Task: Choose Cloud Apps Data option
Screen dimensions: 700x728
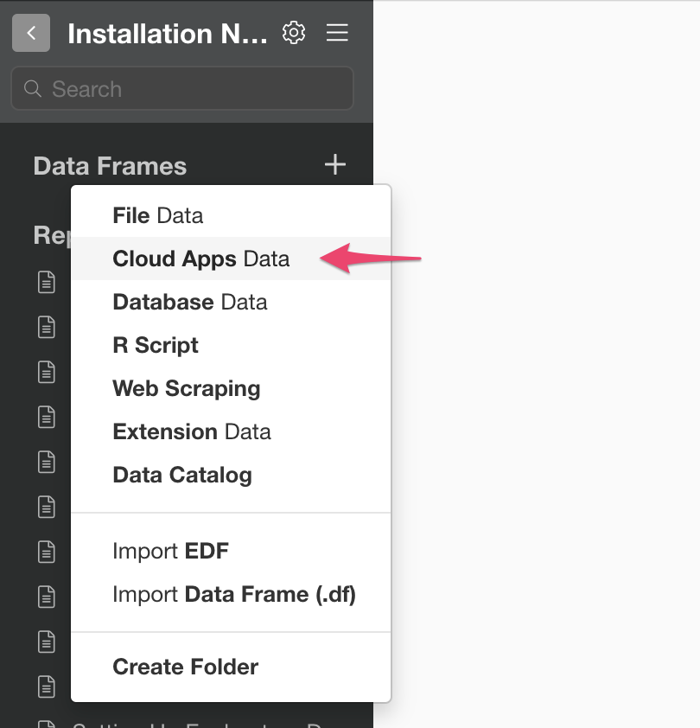Action: [x=201, y=259]
